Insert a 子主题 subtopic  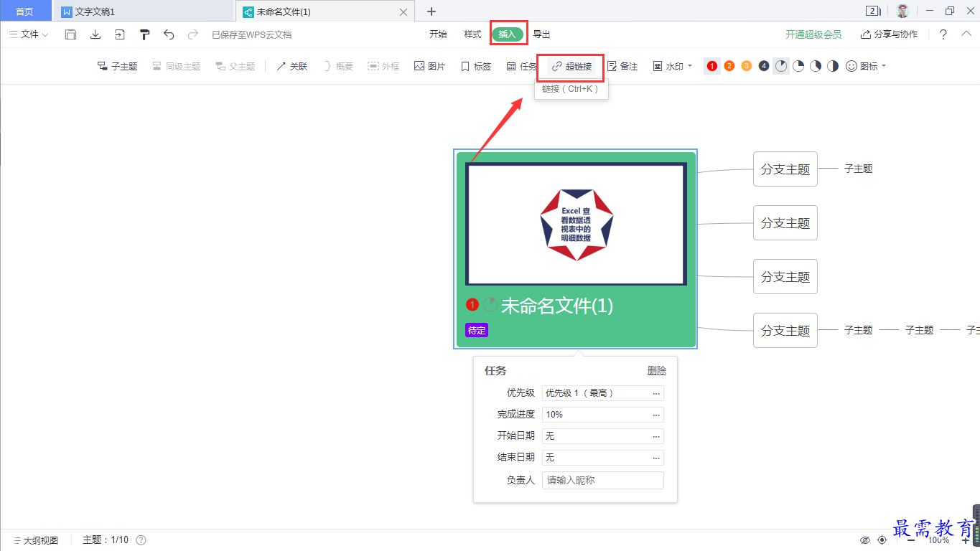click(117, 66)
